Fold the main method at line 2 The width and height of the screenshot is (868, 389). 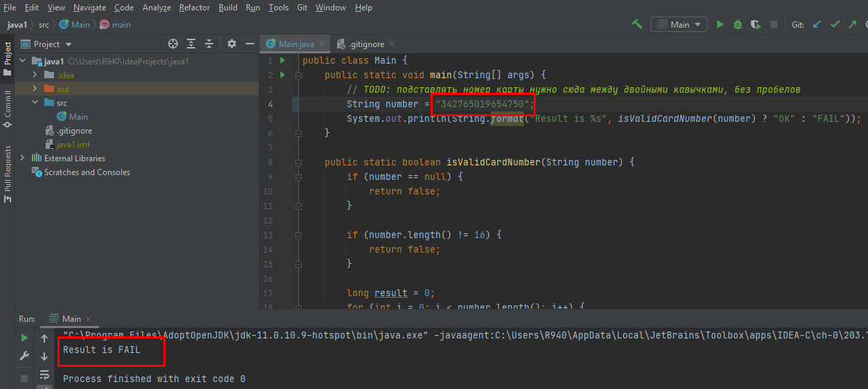[298, 75]
